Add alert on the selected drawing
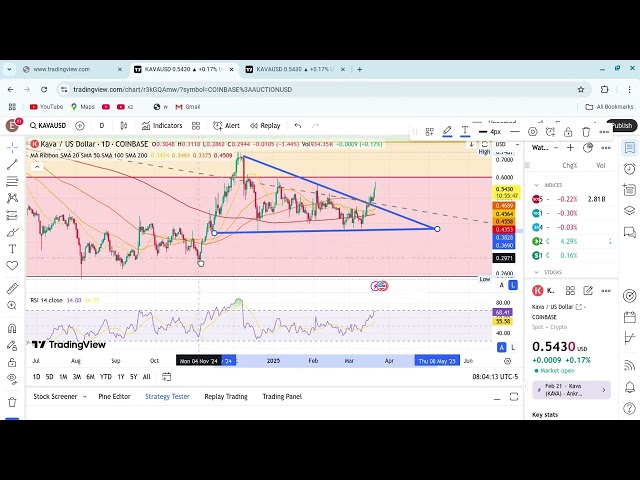Screen dimensions: 640x480 550,132
